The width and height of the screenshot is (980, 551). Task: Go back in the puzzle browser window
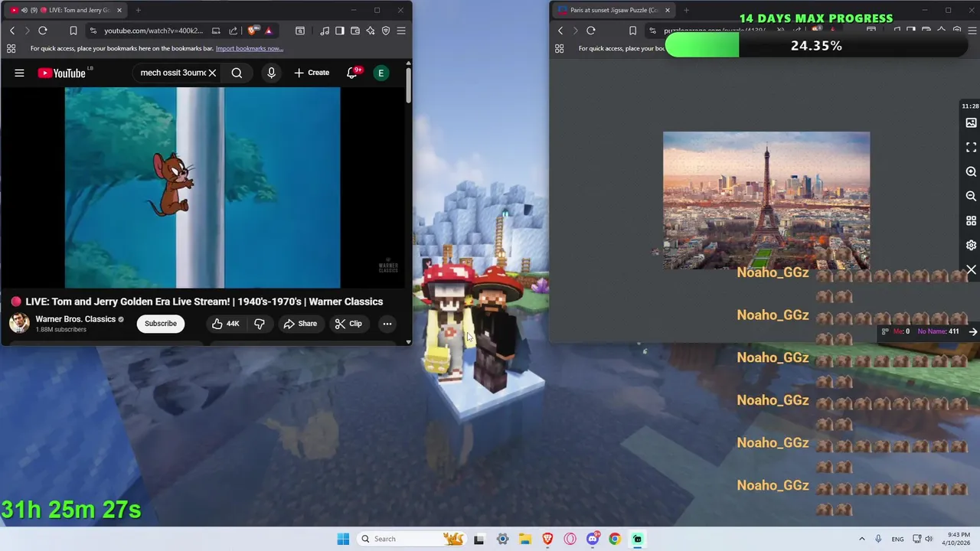tap(560, 31)
